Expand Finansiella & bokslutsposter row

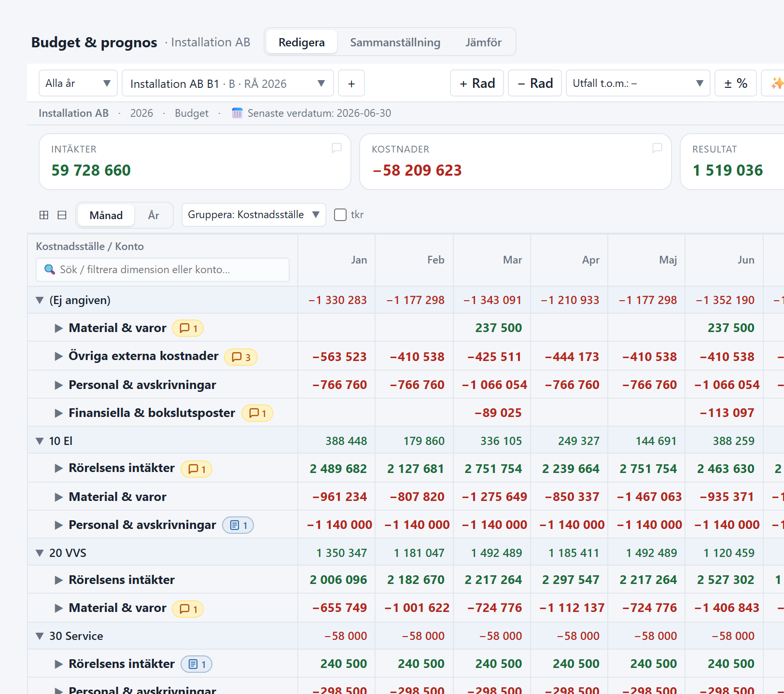[58, 413]
